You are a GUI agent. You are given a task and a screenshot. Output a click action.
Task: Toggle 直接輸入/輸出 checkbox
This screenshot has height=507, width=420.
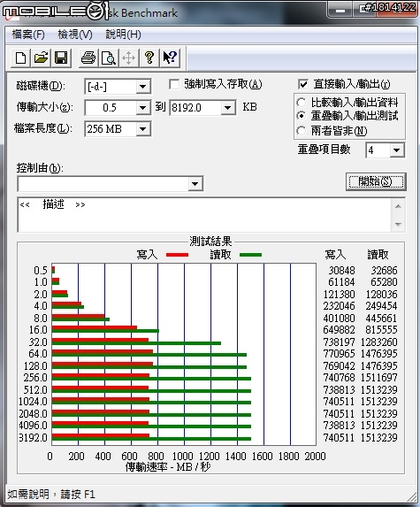click(x=303, y=85)
